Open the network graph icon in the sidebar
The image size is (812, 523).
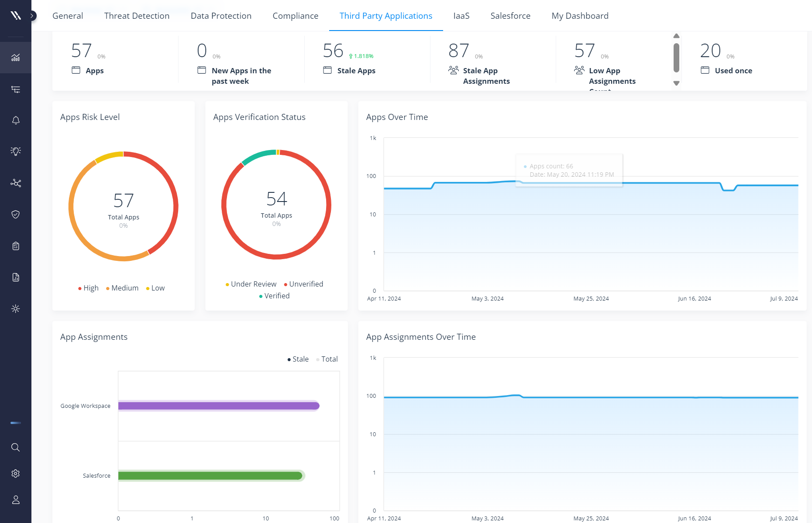point(16,183)
